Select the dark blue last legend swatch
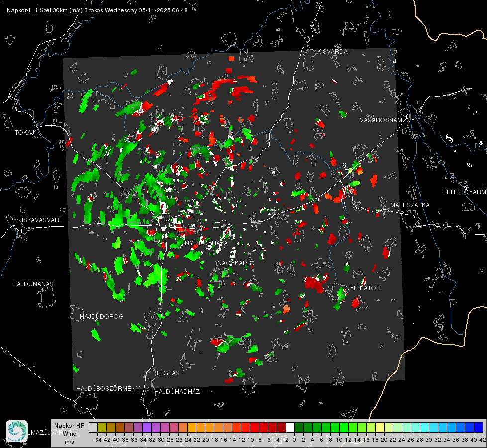 tap(479, 427)
